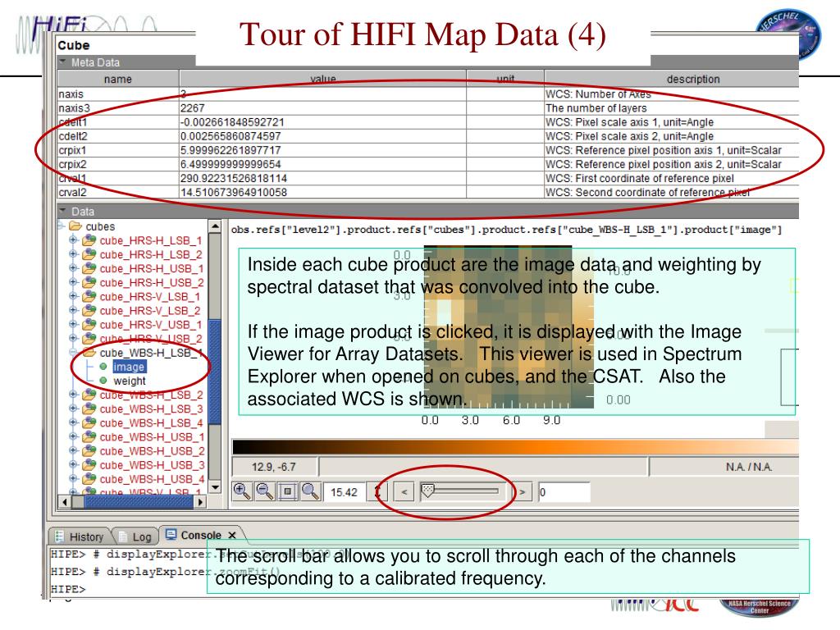Click the plain magnifier zoom icon
This screenshot has width=840, height=630.
[x=311, y=491]
